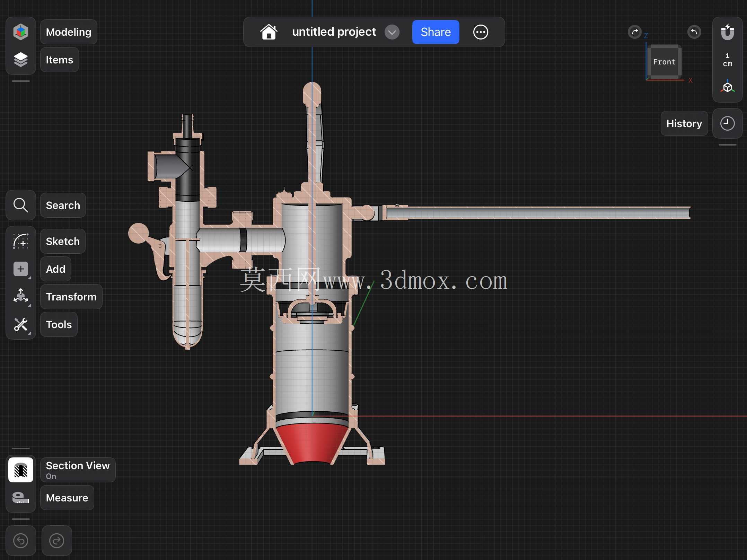This screenshot has height=560, width=747.
Task: Open the more options ellipsis menu
Action: coord(481,32)
